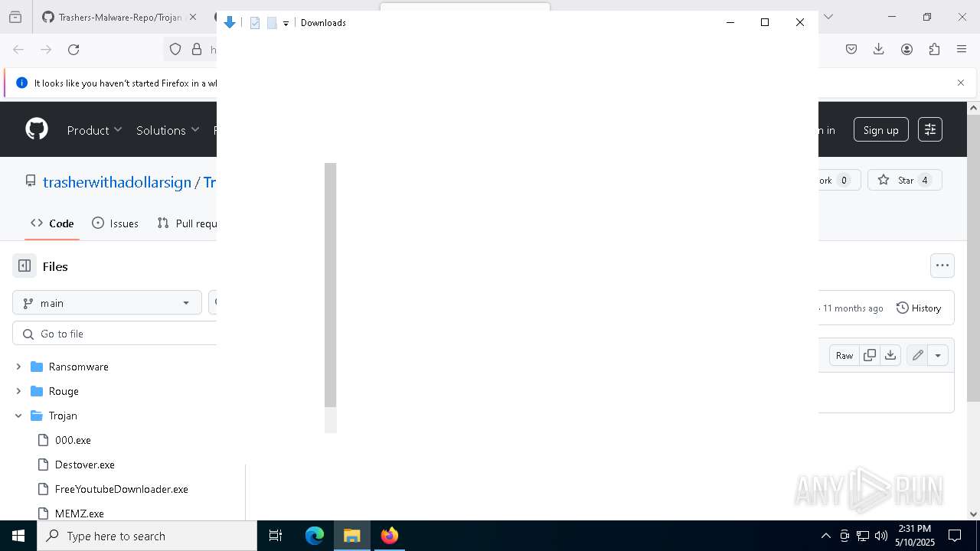Focus the taskbar search box
The height and width of the screenshot is (551, 980).
click(x=147, y=536)
